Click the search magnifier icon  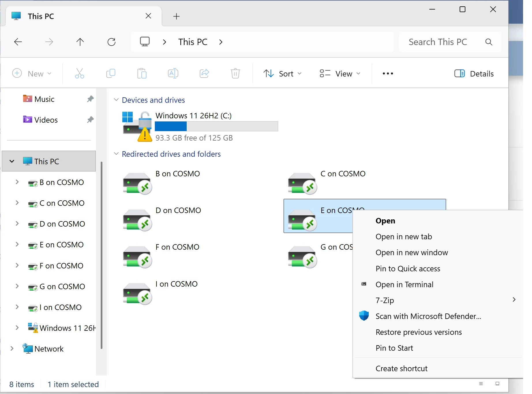point(489,42)
